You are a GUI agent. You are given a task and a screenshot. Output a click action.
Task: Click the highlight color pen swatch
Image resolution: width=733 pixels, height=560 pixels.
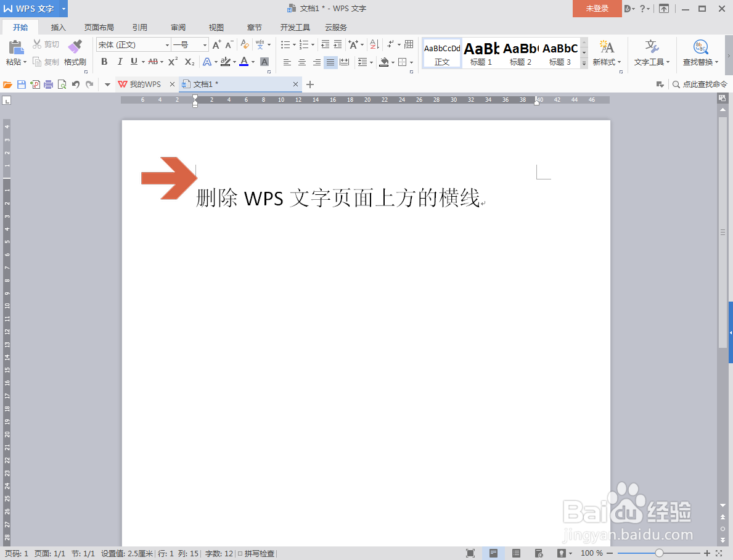(225, 62)
